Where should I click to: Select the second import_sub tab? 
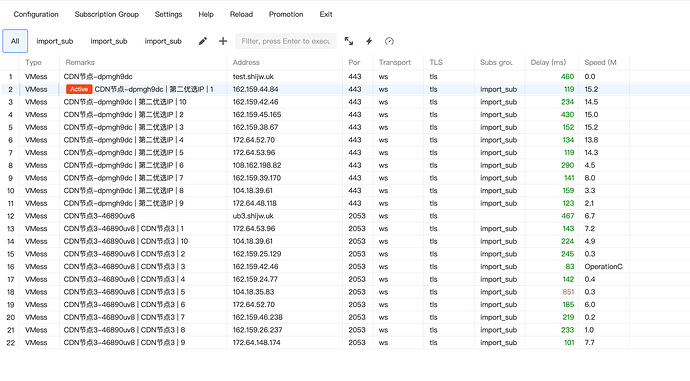click(x=109, y=41)
